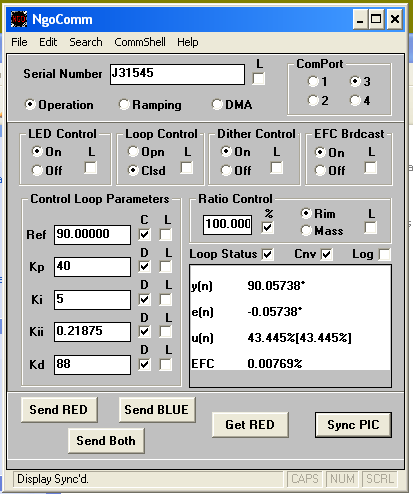Uncheck the Ratio Control percent checkbox
The width and height of the screenshot is (413, 494).
[x=267, y=227]
